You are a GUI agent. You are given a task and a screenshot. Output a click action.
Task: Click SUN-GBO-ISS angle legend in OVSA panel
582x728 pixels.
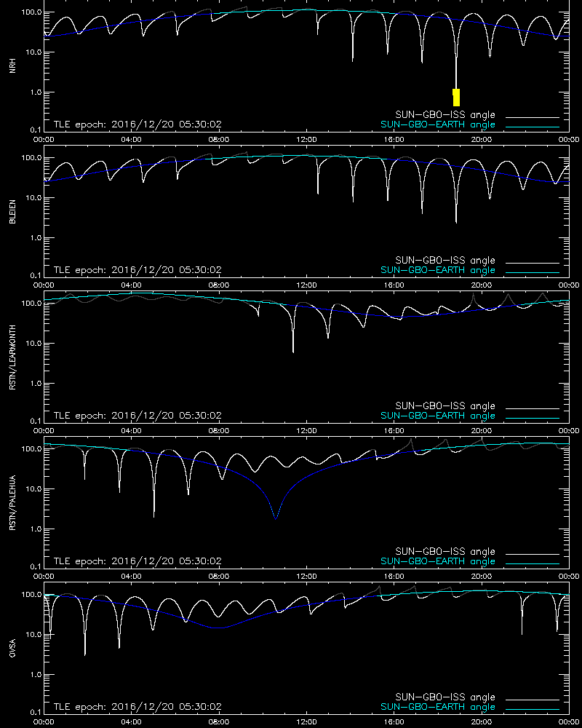pyautogui.click(x=445, y=697)
